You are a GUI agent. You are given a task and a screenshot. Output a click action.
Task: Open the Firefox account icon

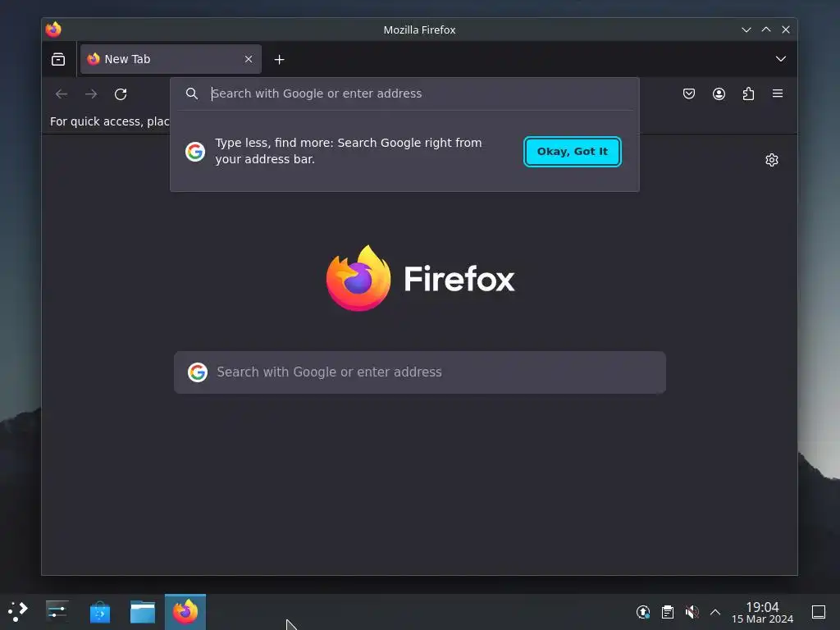719,94
